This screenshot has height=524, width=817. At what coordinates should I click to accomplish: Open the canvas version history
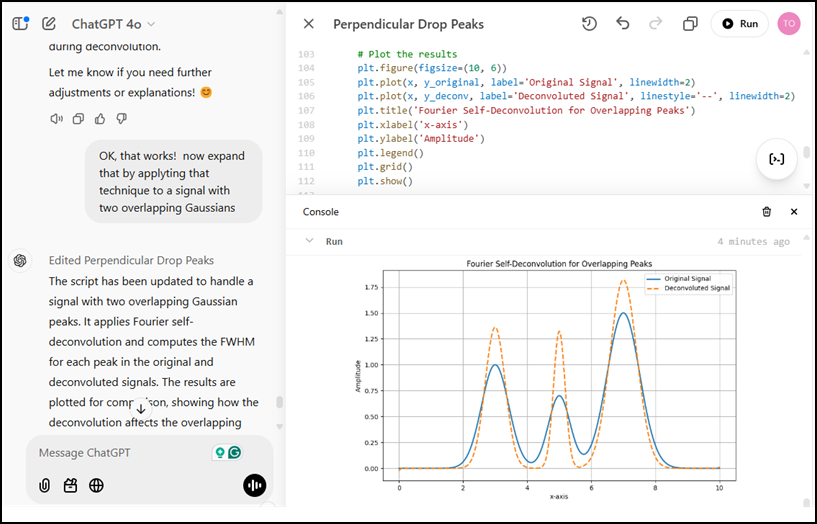pos(589,24)
